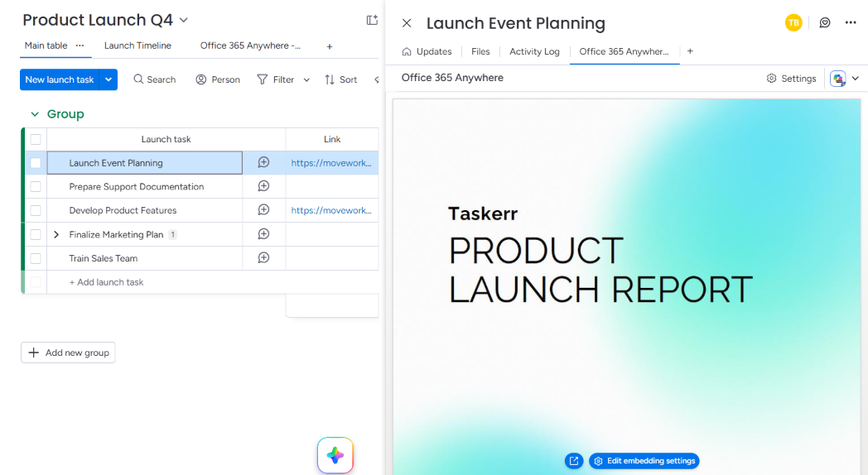Open updates for Finalize Marketing Plan

coord(263,234)
